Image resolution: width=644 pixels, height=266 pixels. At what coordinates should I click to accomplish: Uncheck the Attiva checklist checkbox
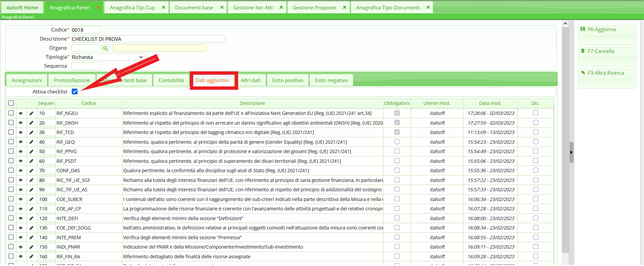(75, 92)
